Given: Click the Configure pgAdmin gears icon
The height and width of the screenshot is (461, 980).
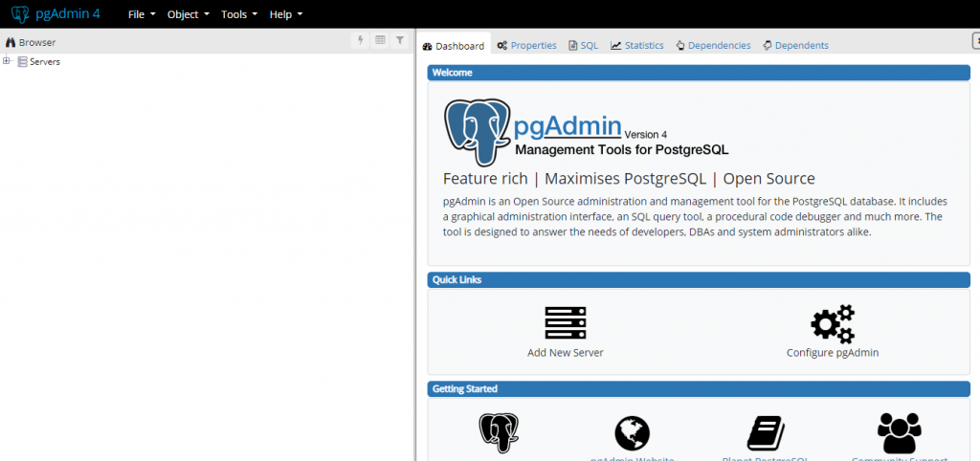Looking at the screenshot, I should pyautogui.click(x=833, y=323).
